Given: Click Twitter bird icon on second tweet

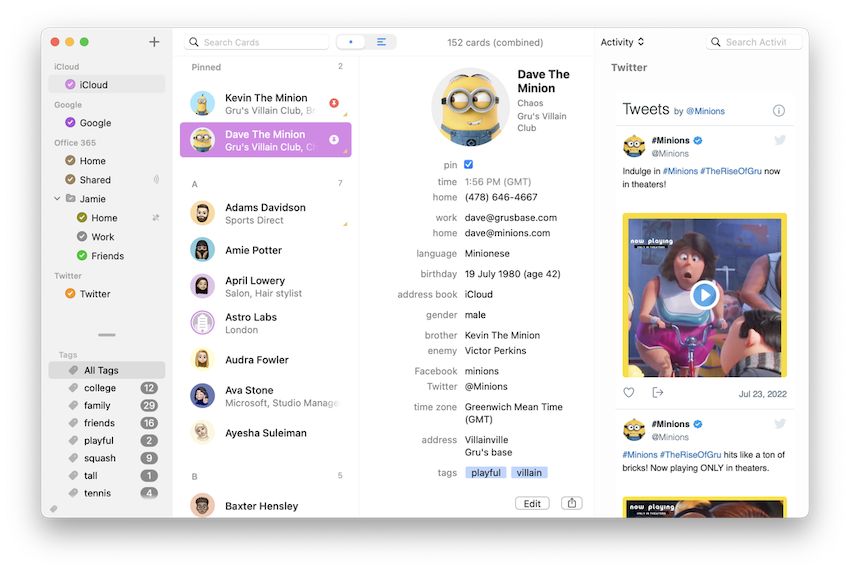Looking at the screenshot, I should (x=780, y=423).
